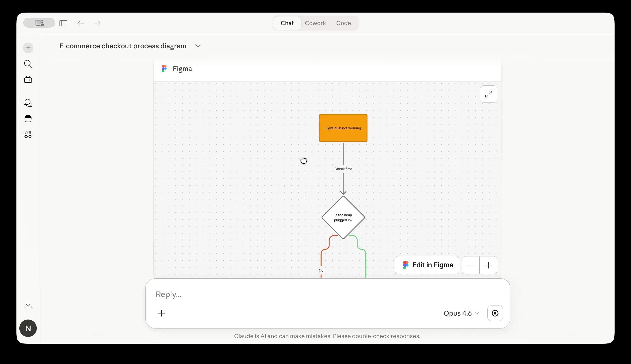Switch to the Code tab
Viewport: 631px width, 364px height.
pos(343,23)
